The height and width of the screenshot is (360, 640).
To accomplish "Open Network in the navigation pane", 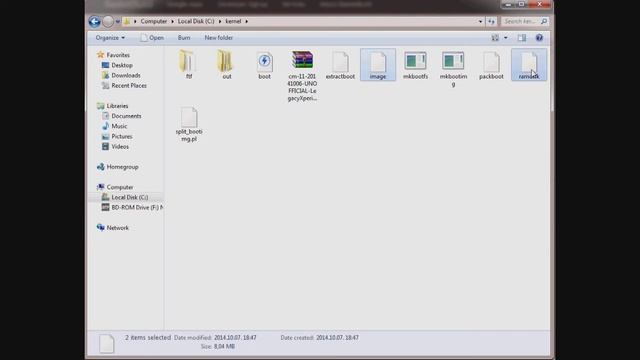I will click(113, 228).
